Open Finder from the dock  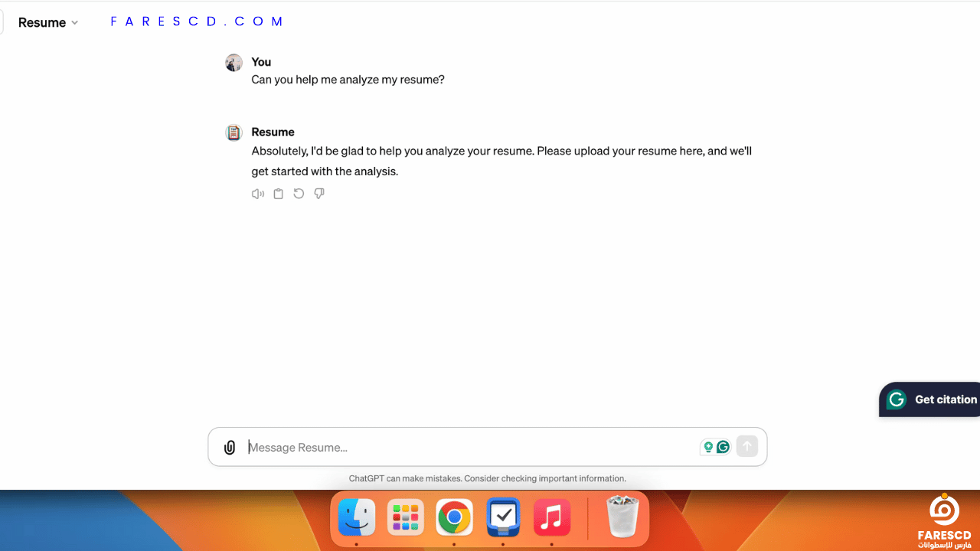coord(357,517)
